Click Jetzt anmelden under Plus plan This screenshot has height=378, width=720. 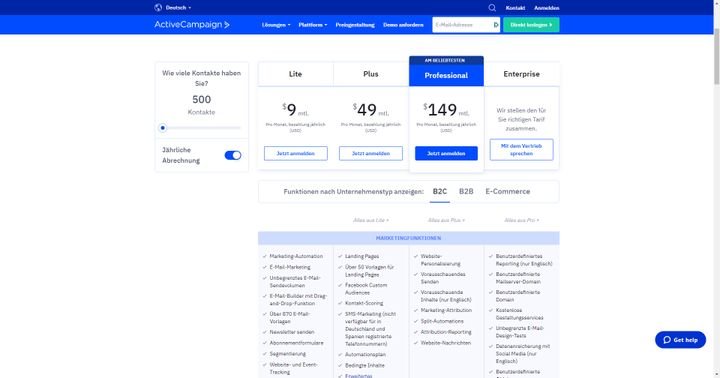coord(371,153)
